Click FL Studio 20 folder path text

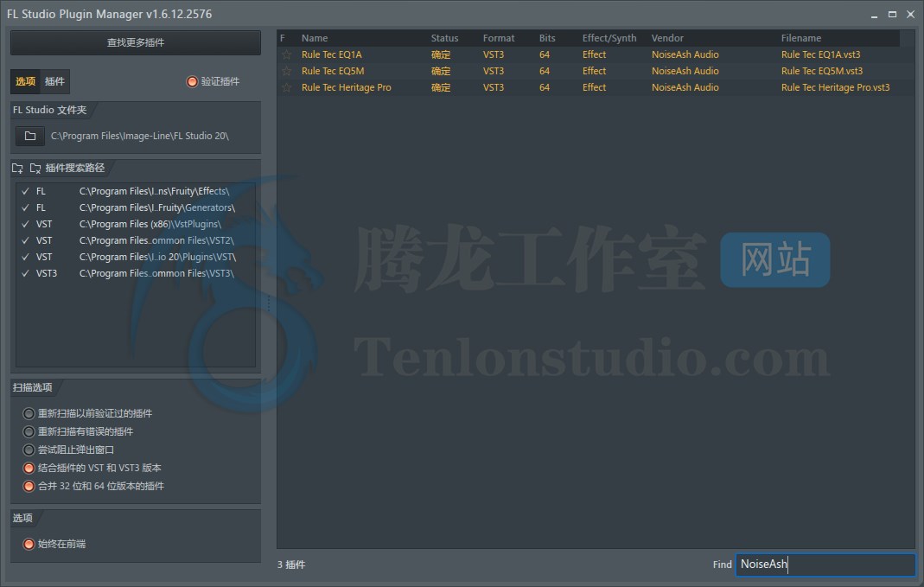click(x=140, y=136)
